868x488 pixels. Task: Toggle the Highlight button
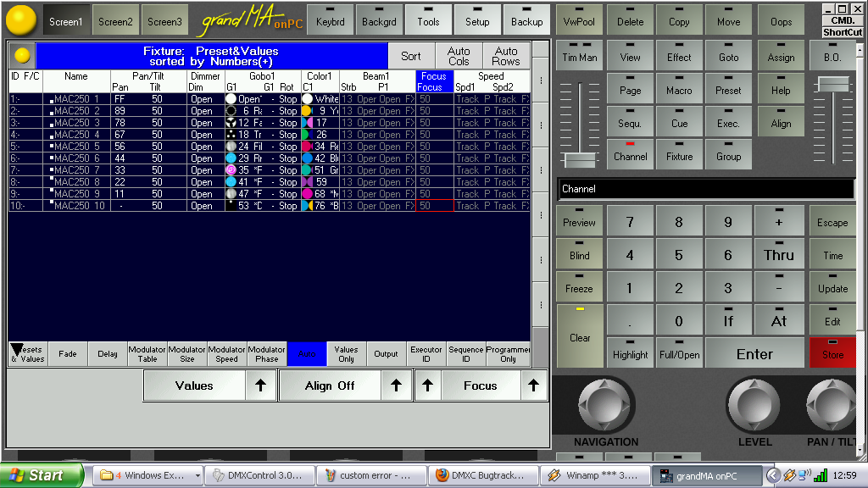click(630, 351)
